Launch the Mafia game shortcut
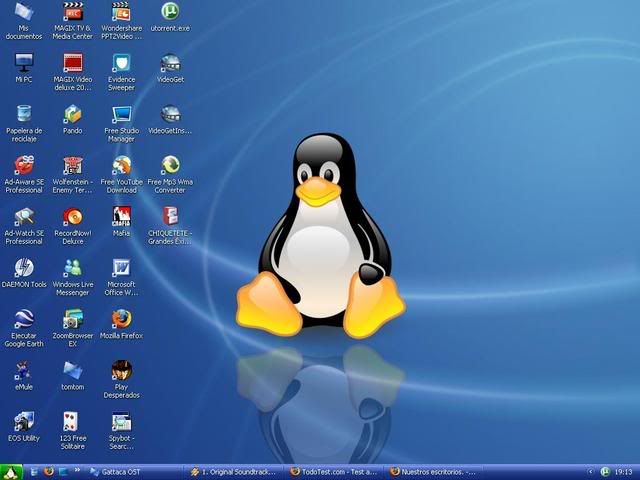 tap(121, 216)
